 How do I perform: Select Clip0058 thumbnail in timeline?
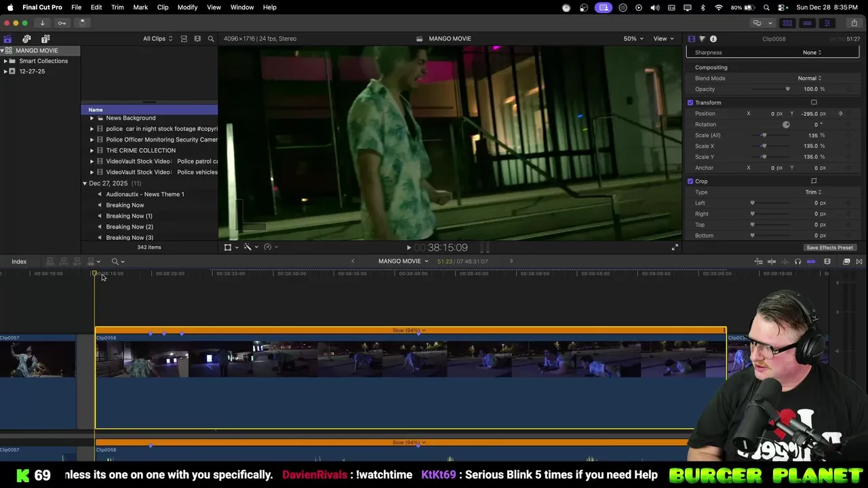coord(410,359)
